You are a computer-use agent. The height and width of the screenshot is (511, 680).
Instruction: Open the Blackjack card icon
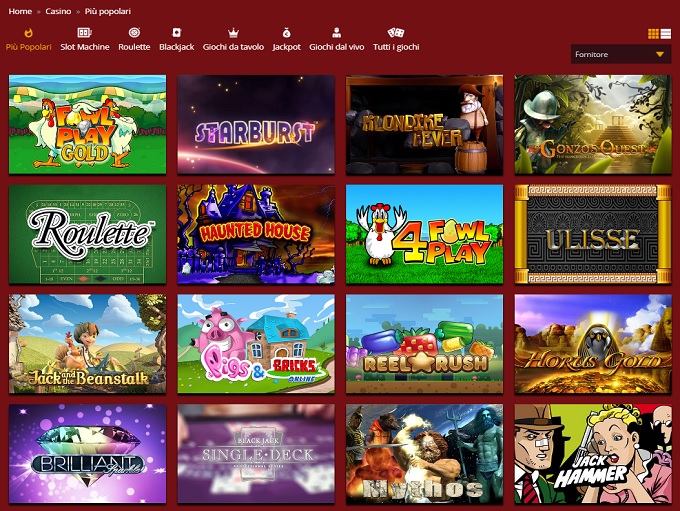(177, 33)
